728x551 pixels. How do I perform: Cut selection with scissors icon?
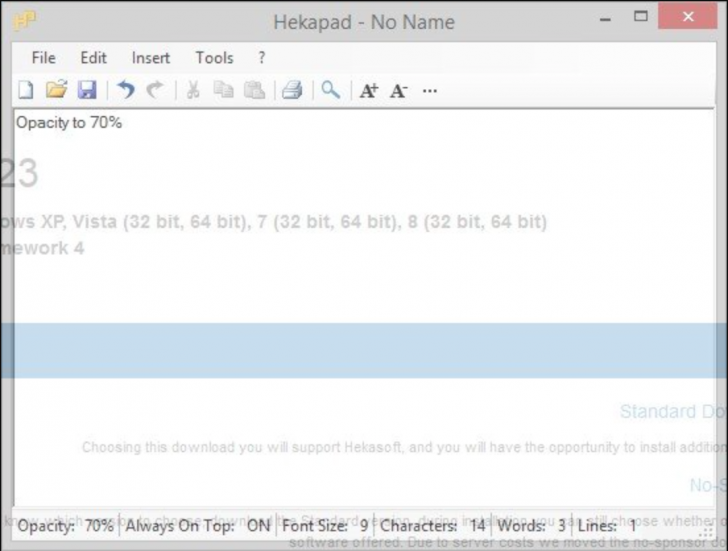coord(193,90)
